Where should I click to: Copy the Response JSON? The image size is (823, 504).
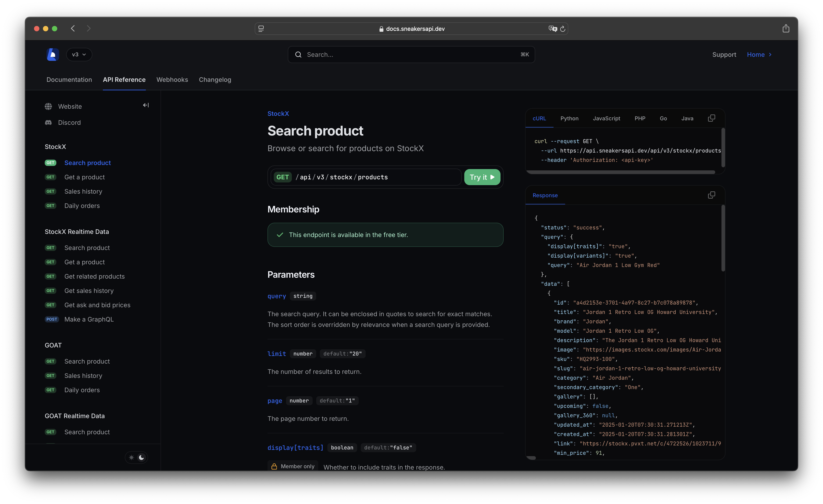[x=711, y=195]
